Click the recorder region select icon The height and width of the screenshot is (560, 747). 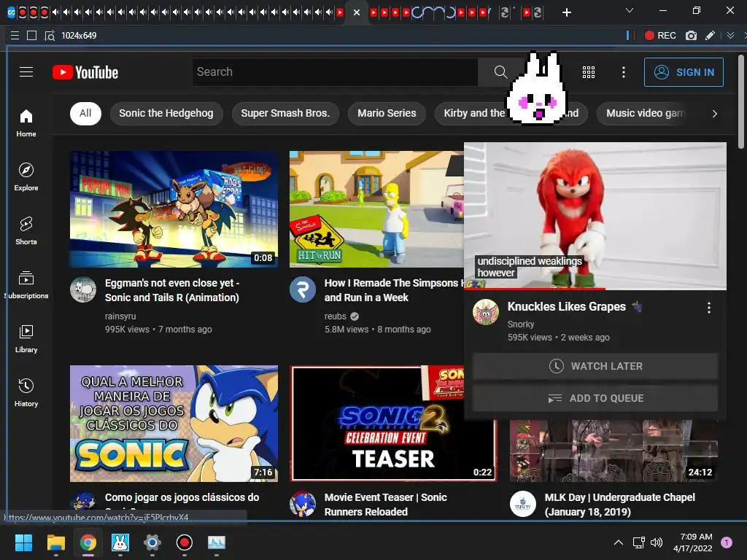(x=50, y=36)
